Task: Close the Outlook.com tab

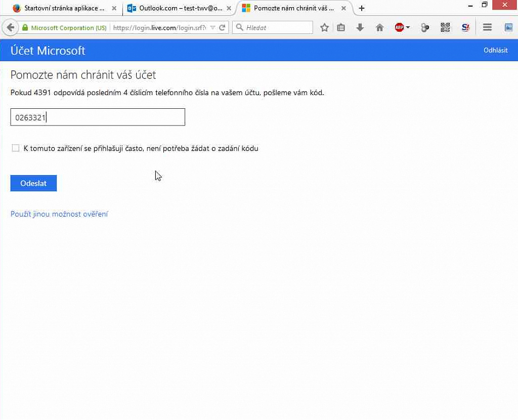Action: (x=229, y=8)
